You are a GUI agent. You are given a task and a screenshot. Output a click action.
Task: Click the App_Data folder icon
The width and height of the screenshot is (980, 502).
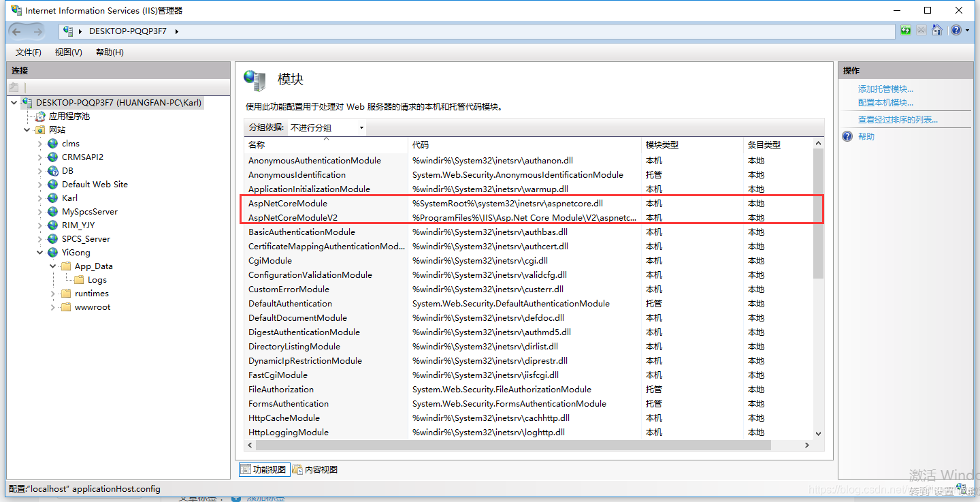click(65, 266)
